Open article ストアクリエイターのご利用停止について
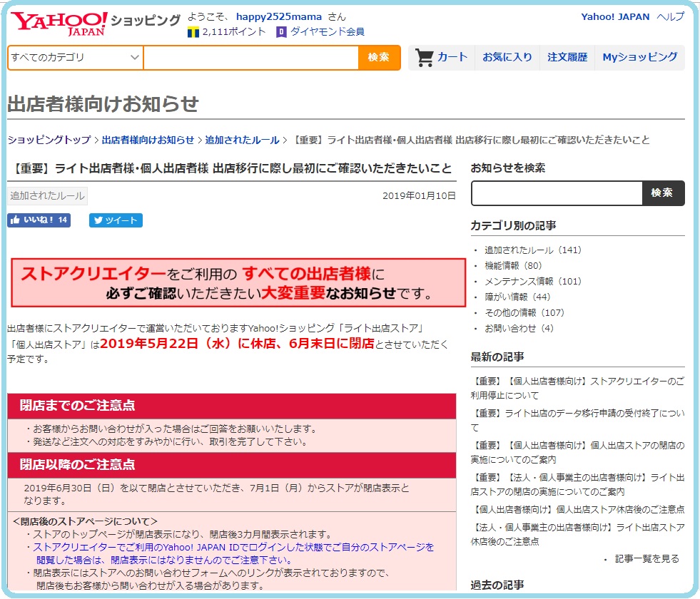Image resolution: width=700 pixels, height=599 pixels. tap(577, 389)
